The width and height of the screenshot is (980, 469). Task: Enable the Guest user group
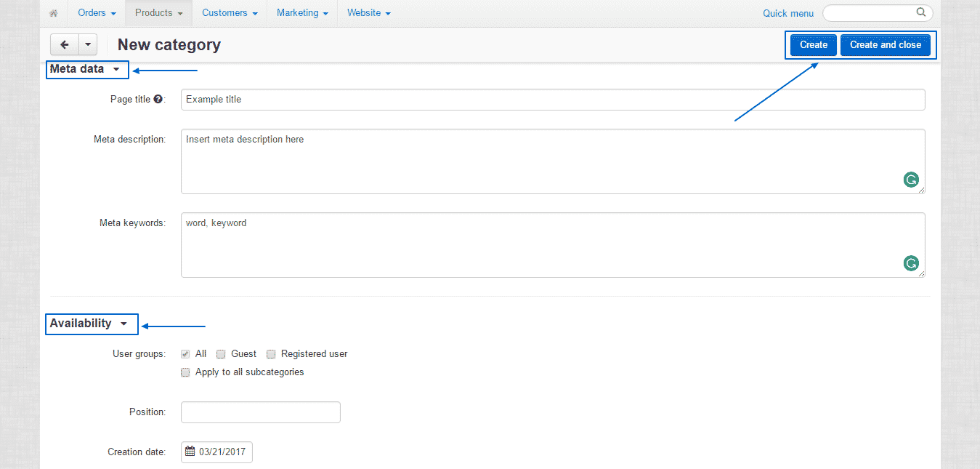tap(221, 354)
